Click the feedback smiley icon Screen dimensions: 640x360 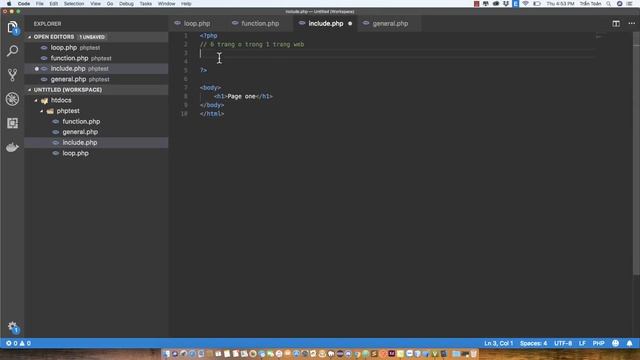(616, 343)
